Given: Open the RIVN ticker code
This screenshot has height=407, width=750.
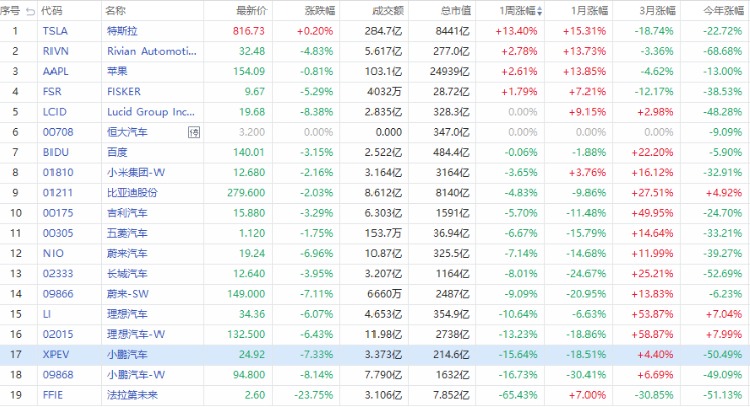Looking at the screenshot, I should click(55, 51).
